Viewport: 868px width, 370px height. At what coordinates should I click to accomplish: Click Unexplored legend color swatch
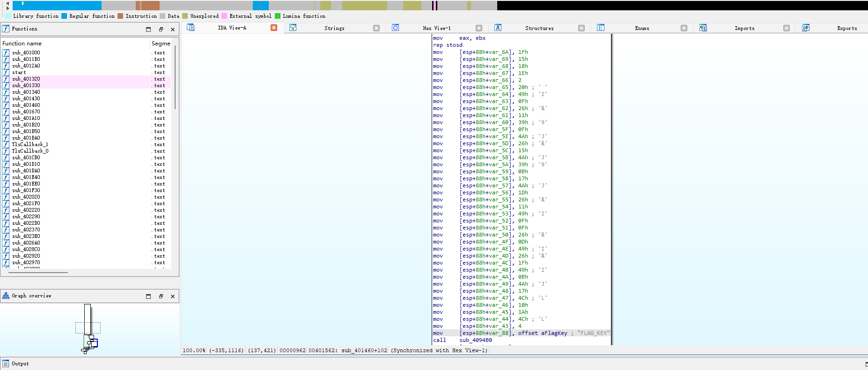(185, 16)
